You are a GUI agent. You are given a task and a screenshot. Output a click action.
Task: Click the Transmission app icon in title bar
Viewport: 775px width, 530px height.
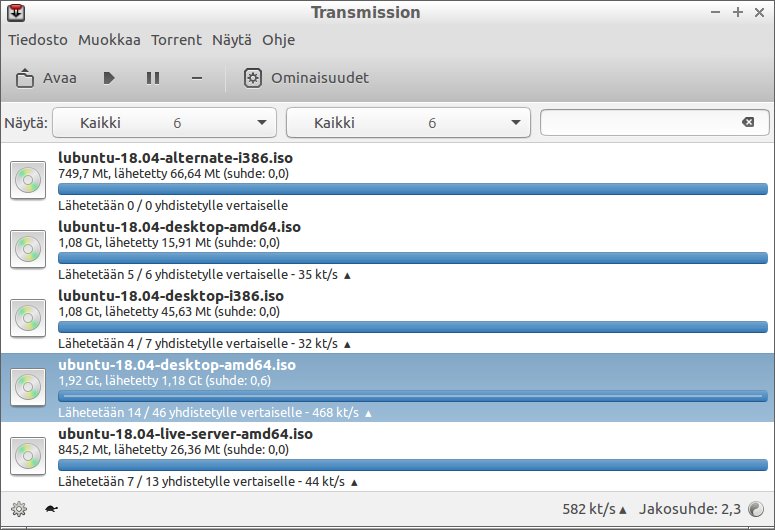(x=16, y=12)
